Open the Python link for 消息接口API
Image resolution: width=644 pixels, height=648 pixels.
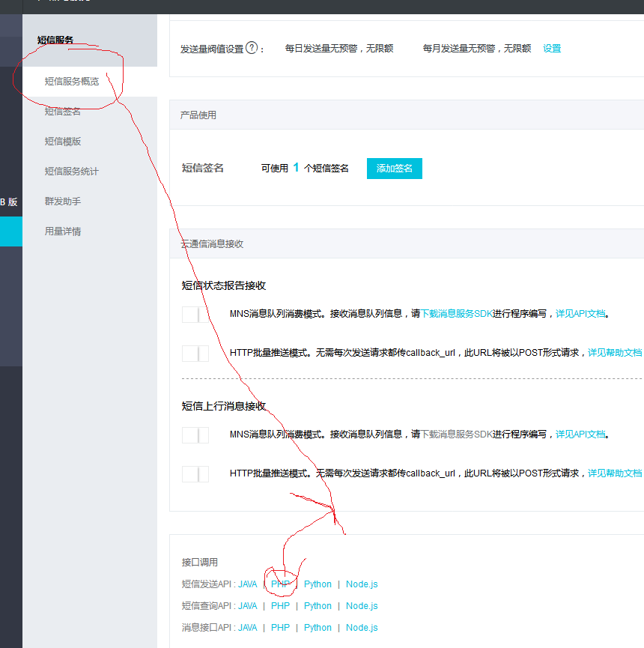[x=318, y=628]
